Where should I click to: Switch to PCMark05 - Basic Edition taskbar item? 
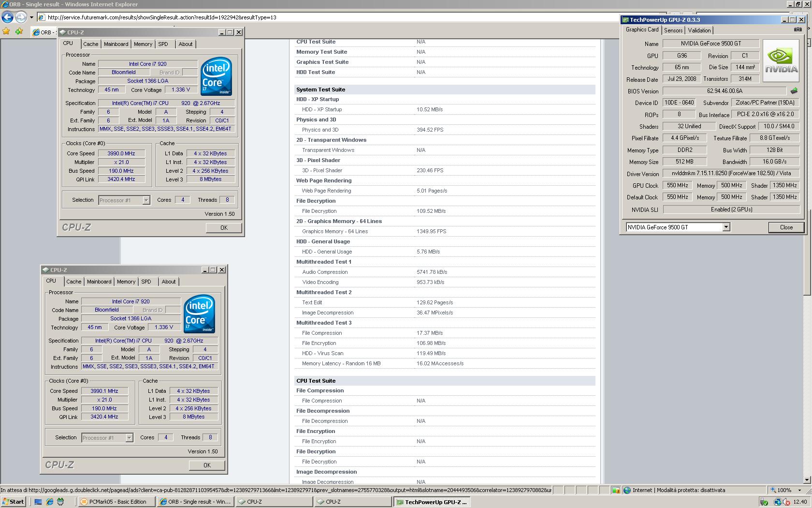tap(116, 502)
